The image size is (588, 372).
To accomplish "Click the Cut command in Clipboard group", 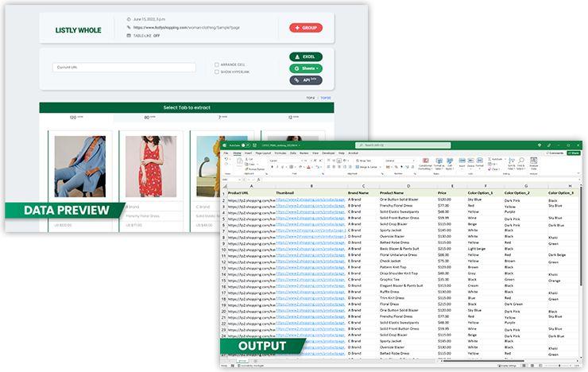I will [x=249, y=159].
